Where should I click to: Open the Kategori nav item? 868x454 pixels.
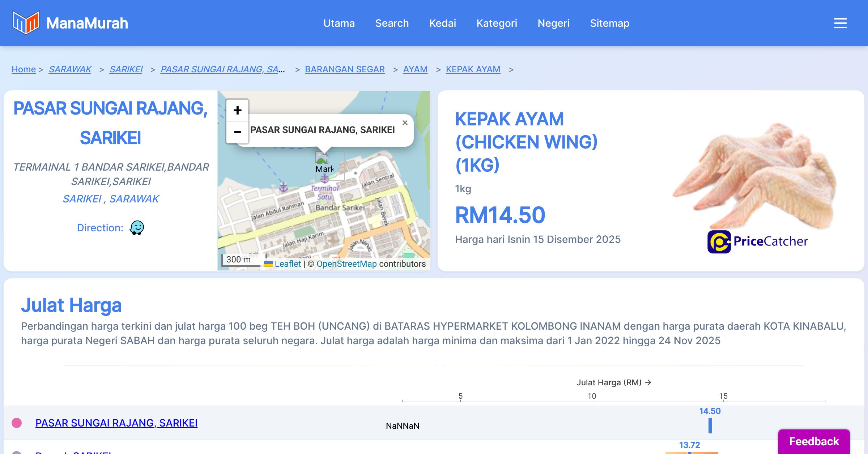coord(497,23)
